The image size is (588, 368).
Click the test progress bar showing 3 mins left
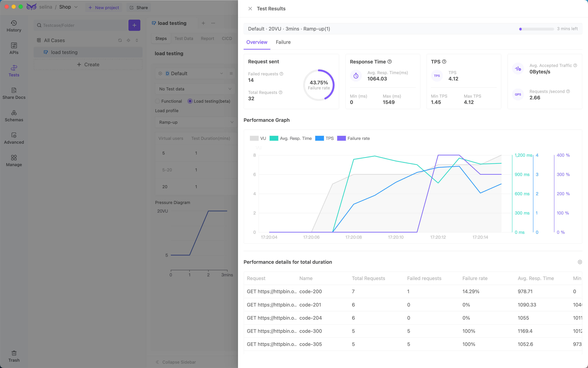point(537,29)
